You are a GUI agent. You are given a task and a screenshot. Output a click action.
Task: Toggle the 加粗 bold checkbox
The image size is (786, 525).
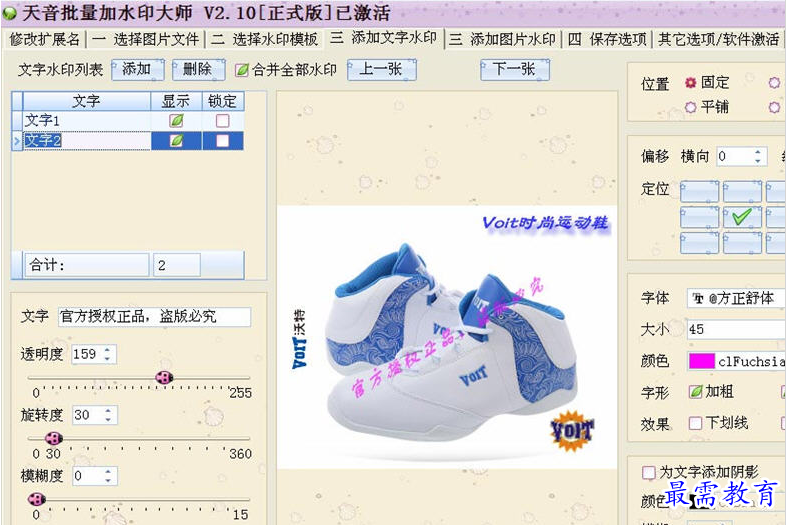pyautogui.click(x=695, y=392)
